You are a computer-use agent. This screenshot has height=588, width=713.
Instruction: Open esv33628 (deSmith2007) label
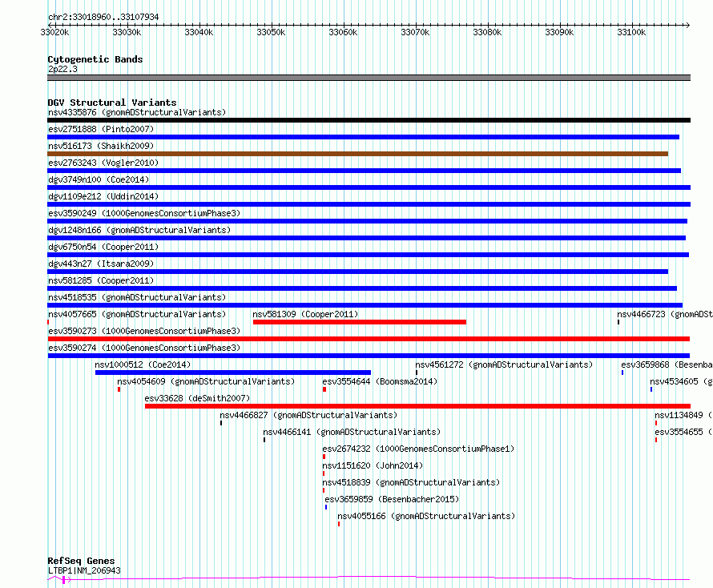tap(197, 398)
